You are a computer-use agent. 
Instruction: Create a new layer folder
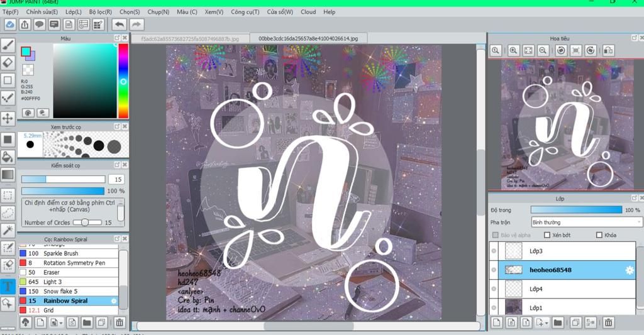[557, 322]
